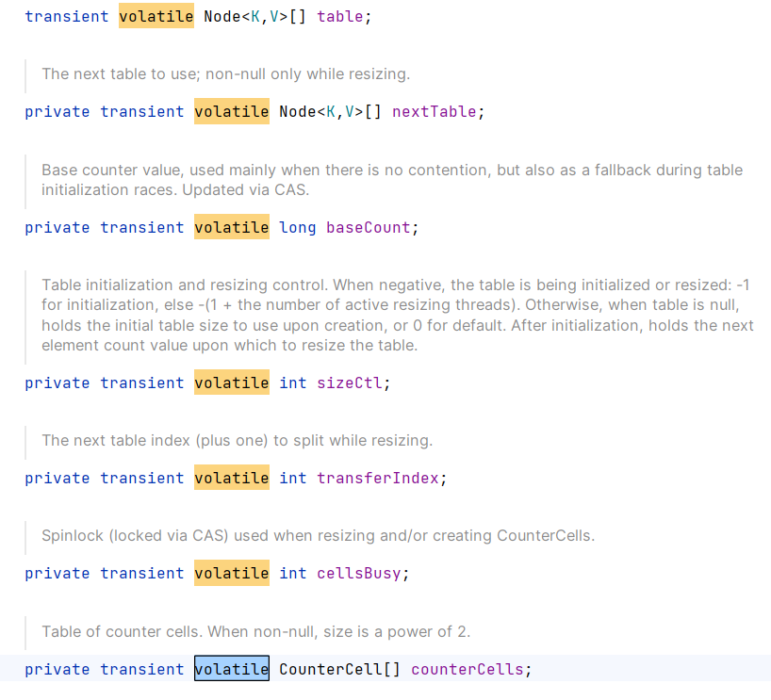Place cursor on baseCount field name
Image resolution: width=771 pixels, height=700 pixels.
368,227
